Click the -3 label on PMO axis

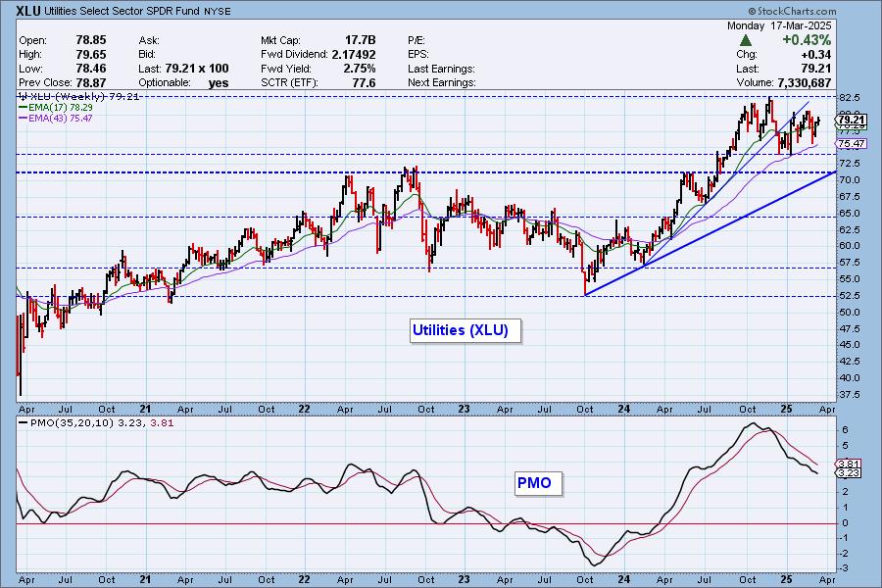[845, 568]
